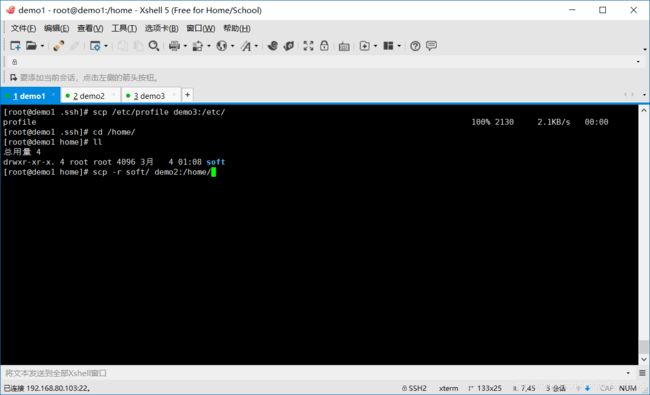Image resolution: width=650 pixels, height=395 pixels.
Task: Click the blue soft directory name
Action: [x=216, y=162]
